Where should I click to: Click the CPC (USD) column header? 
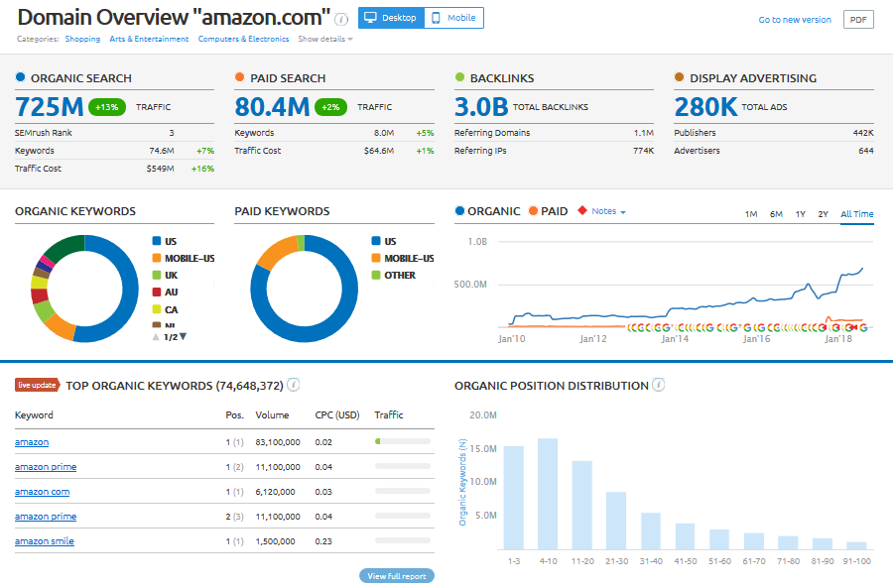(337, 414)
